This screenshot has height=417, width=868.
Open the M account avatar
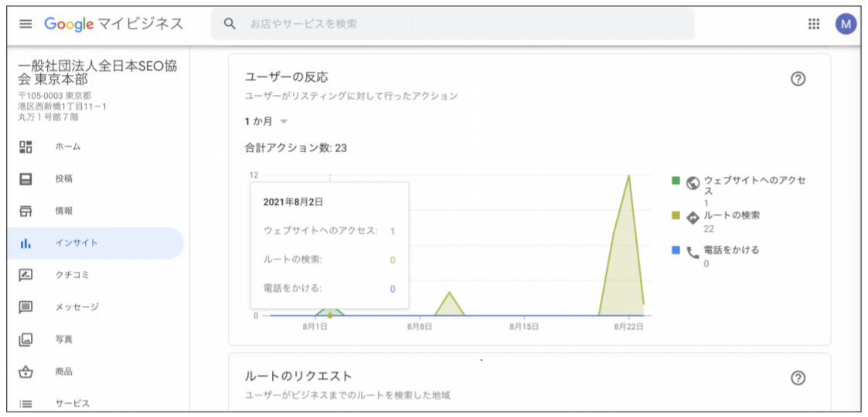[846, 24]
